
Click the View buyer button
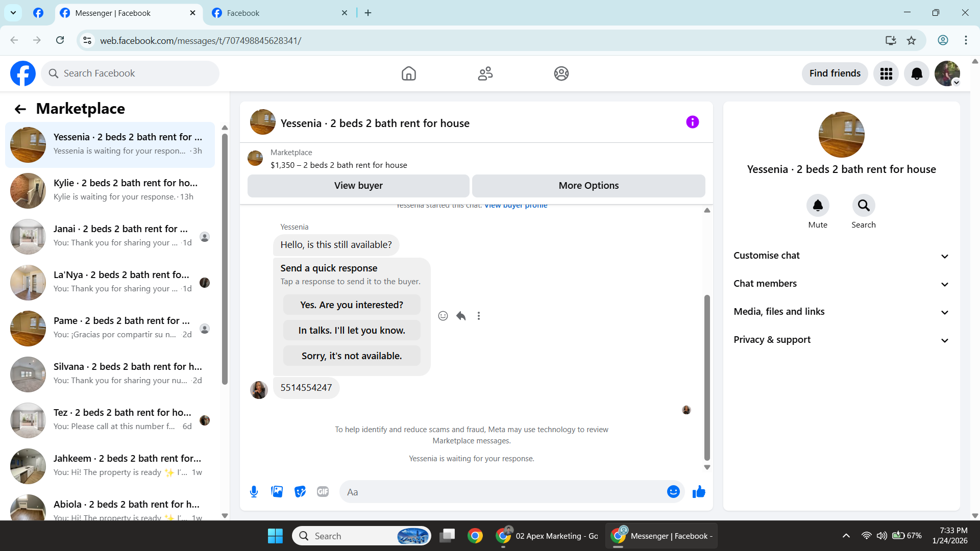[x=358, y=186]
